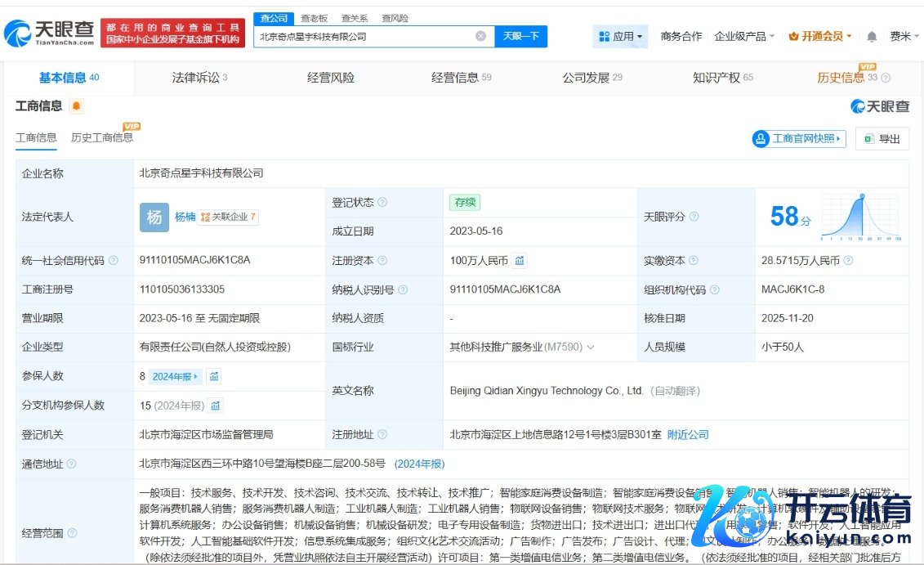Click the notification bell in the header
Screen dimensions: 924x565
(872, 37)
